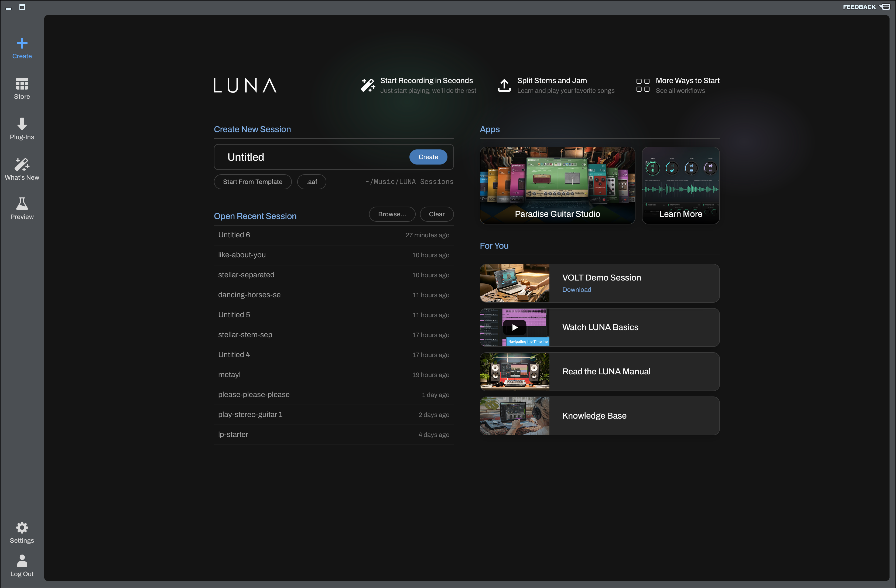Open recent session play-stereo-guitar 1

coord(334,415)
